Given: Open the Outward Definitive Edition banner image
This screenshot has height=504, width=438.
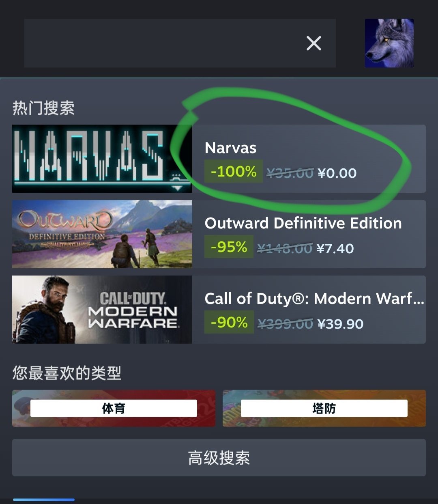Looking at the screenshot, I should [x=102, y=234].
